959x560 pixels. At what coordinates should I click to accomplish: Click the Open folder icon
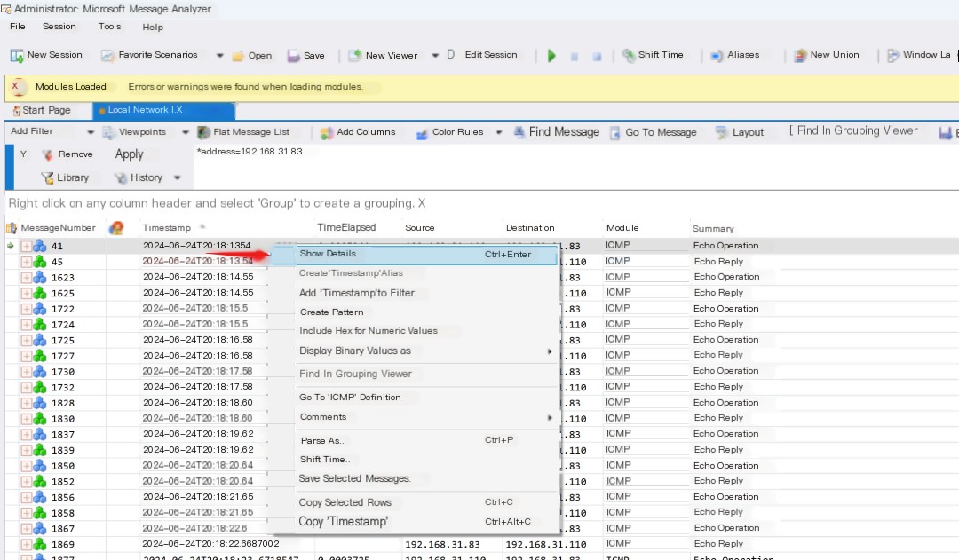238,56
